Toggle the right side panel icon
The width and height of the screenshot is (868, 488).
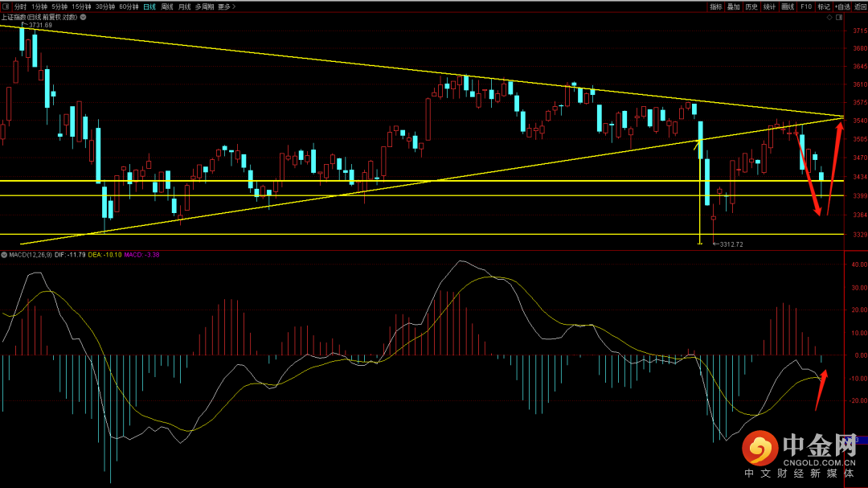click(839, 18)
